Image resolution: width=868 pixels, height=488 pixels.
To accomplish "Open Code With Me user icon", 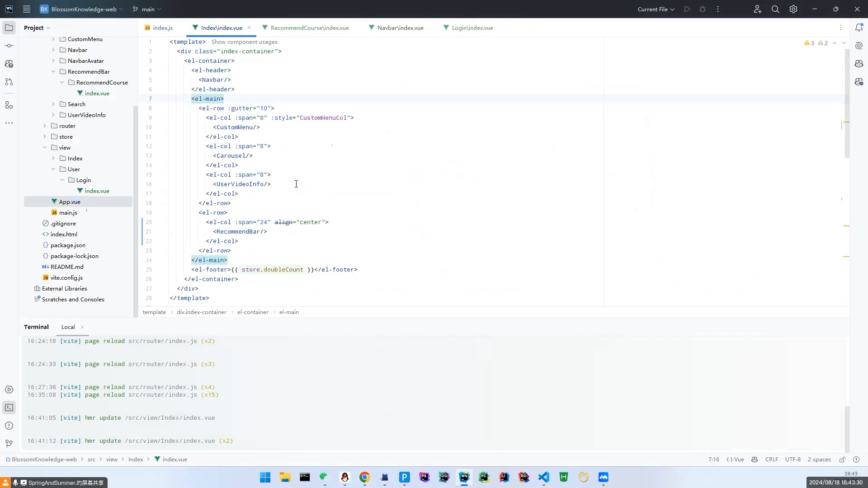I will [758, 9].
